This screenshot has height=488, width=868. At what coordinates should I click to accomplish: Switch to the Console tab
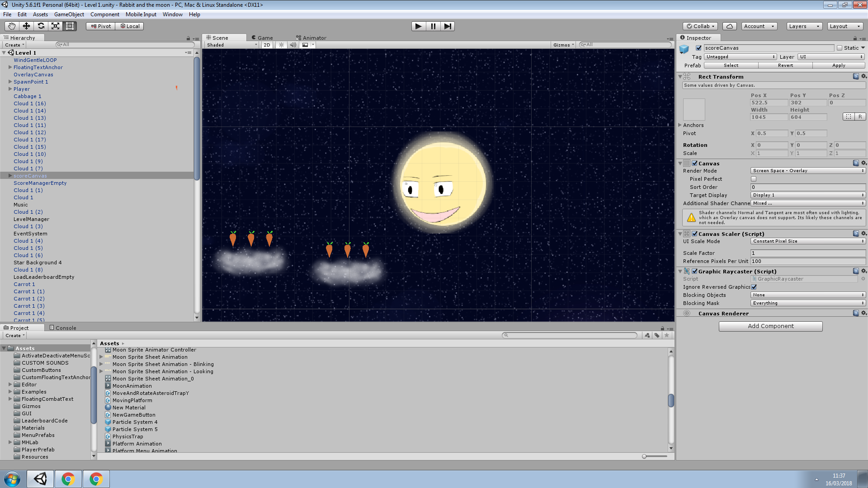[63, 328]
